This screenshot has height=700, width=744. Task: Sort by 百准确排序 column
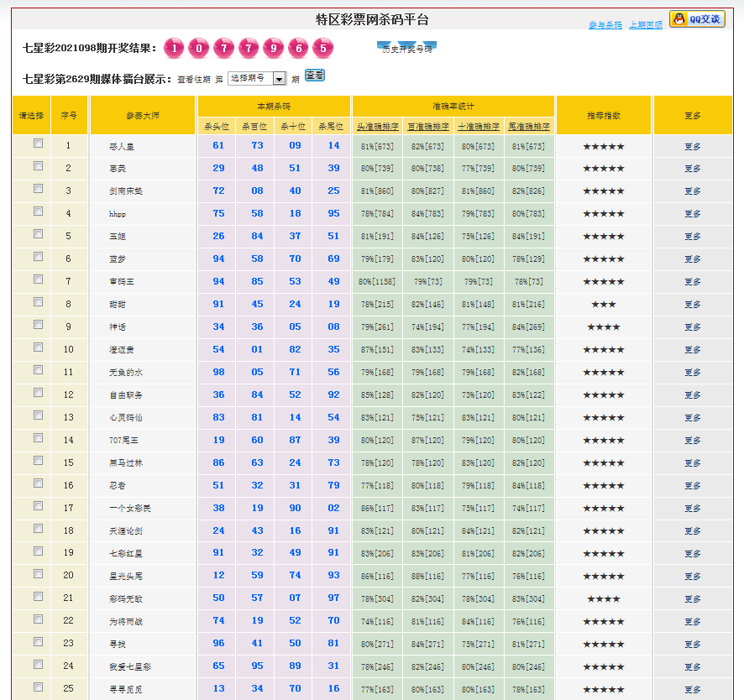coord(427,127)
